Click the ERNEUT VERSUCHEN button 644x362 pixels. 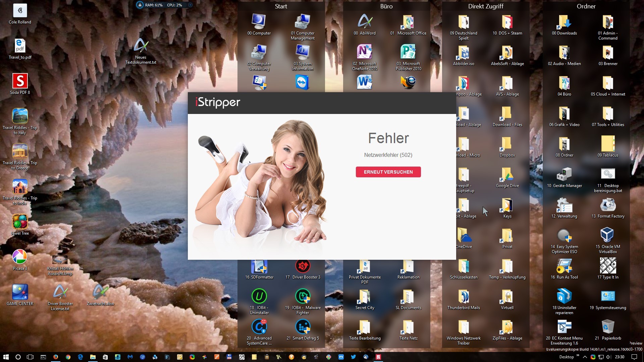click(388, 172)
